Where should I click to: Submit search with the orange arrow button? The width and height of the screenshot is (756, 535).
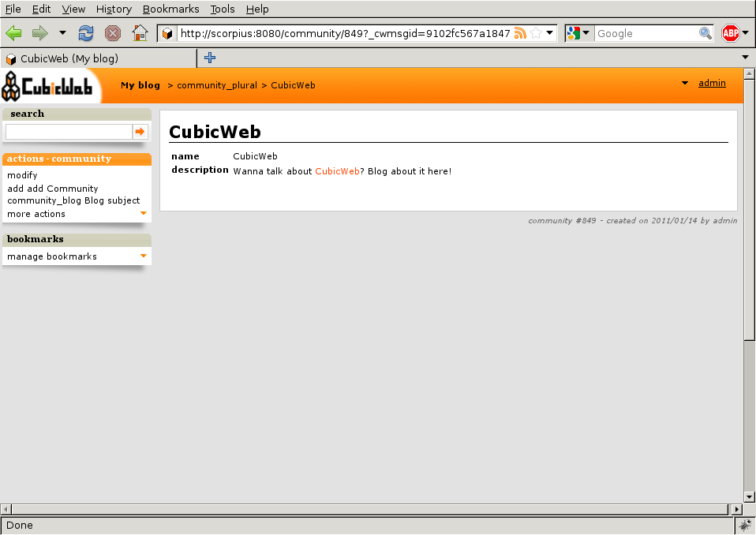coord(140,132)
